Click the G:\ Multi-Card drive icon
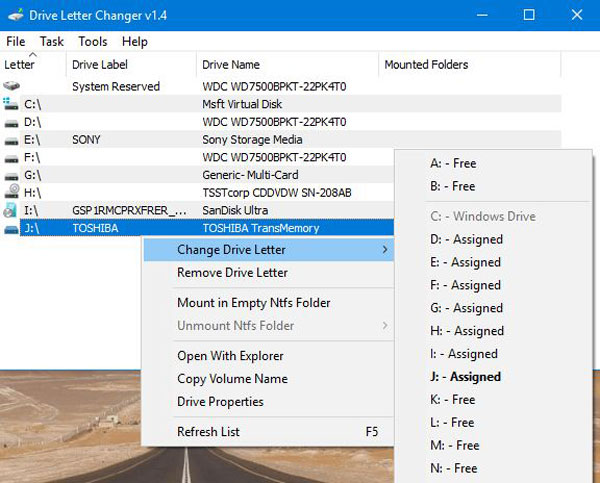Image resolution: width=600 pixels, height=483 pixels. [12, 175]
